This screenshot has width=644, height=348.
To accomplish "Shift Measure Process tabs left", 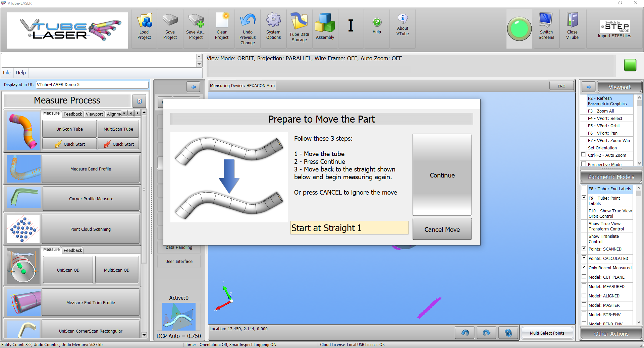I will tap(131, 113).
